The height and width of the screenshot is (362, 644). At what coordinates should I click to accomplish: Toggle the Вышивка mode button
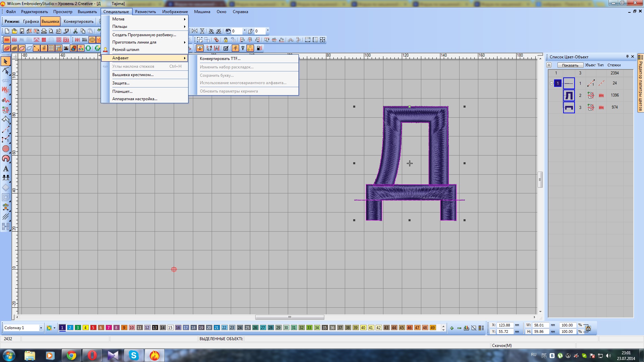pos(50,21)
